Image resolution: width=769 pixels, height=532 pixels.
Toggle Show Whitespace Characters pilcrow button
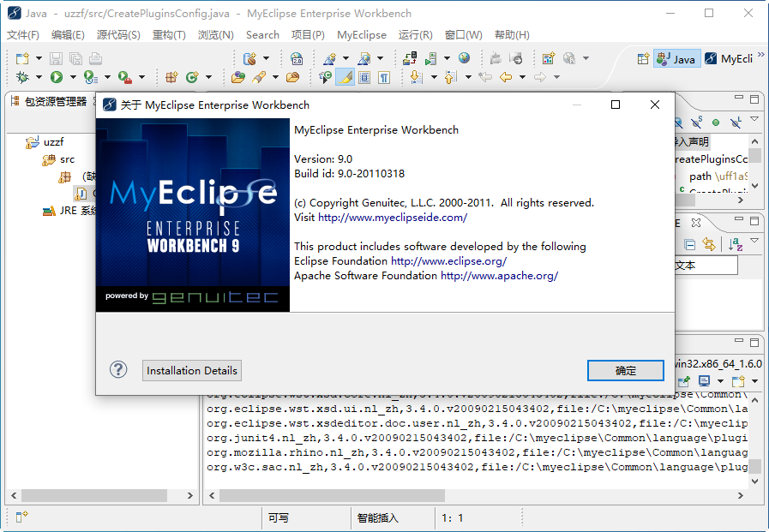click(384, 77)
